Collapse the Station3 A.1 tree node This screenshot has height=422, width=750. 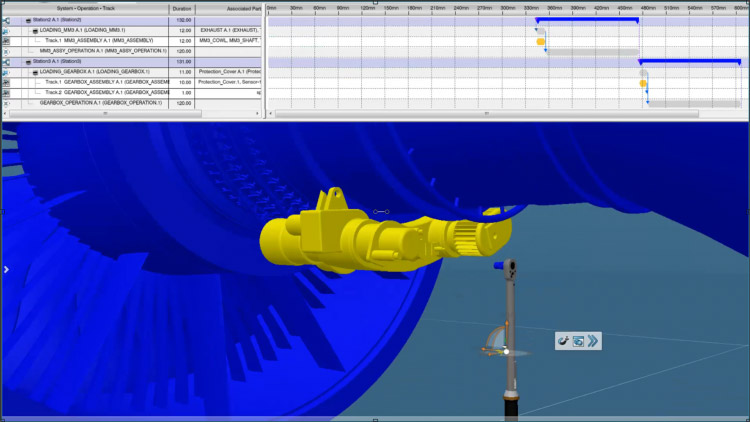(x=29, y=62)
